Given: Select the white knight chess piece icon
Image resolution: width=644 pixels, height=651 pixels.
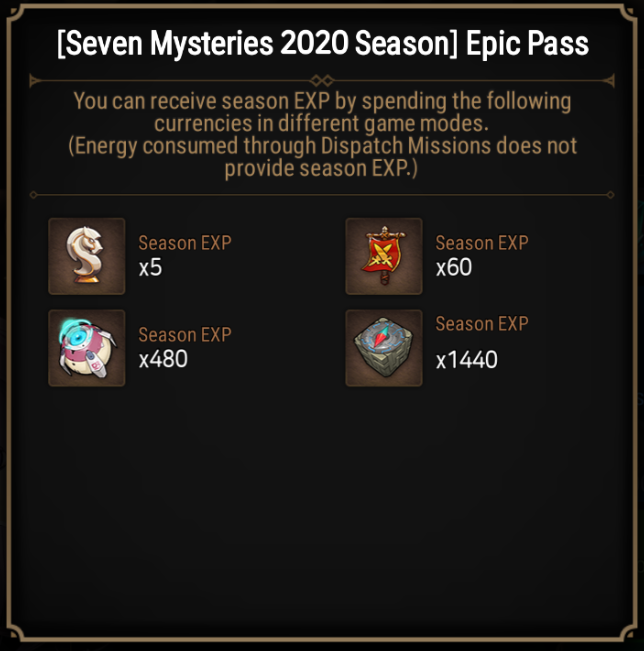Looking at the screenshot, I should click(87, 256).
